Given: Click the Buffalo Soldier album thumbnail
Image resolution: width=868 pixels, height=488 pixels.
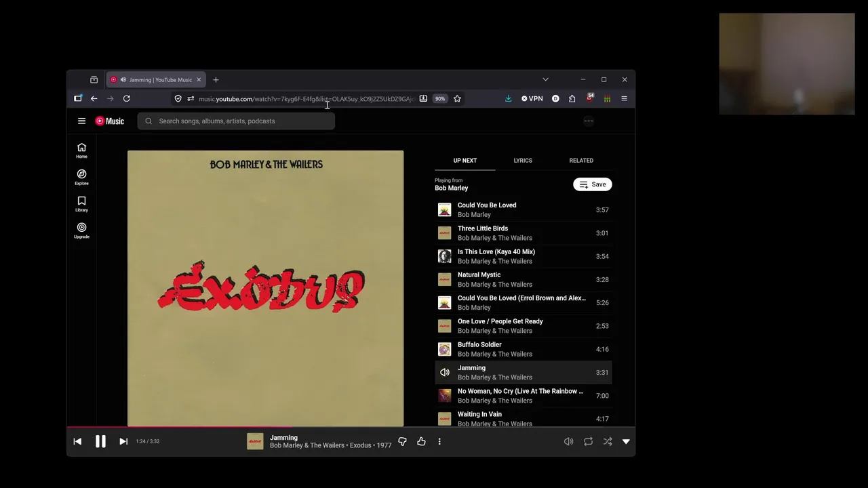Looking at the screenshot, I should (x=444, y=349).
